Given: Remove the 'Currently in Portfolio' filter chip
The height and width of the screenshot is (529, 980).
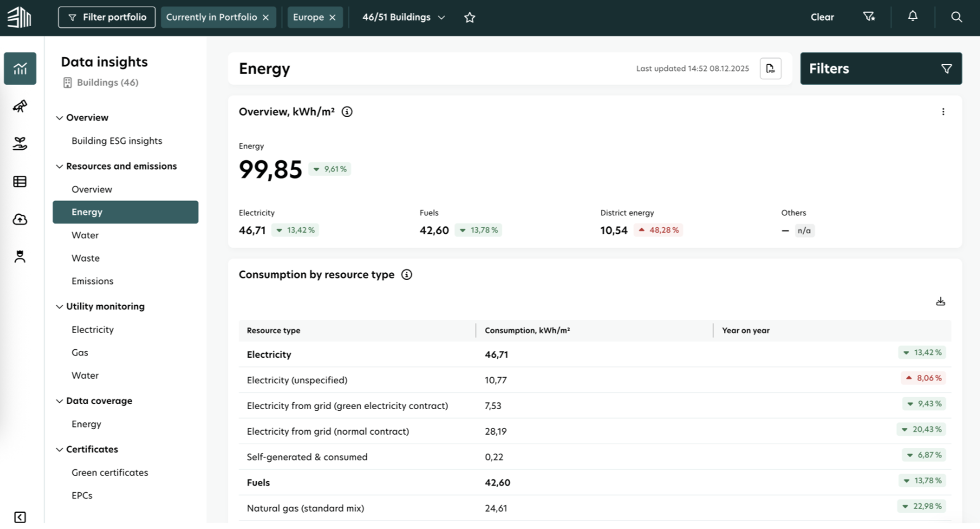Looking at the screenshot, I should click(x=266, y=17).
